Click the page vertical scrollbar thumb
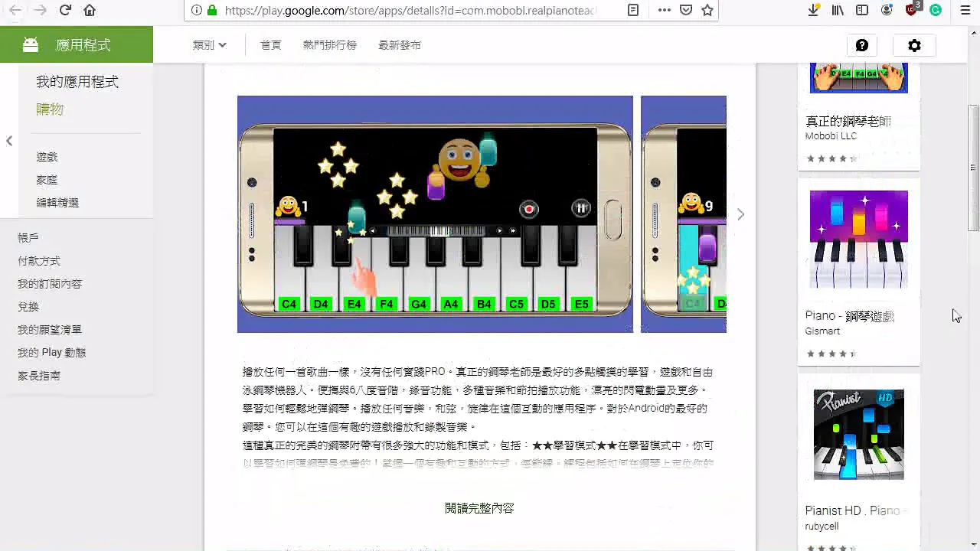Image resolution: width=980 pixels, height=551 pixels. 974,168
